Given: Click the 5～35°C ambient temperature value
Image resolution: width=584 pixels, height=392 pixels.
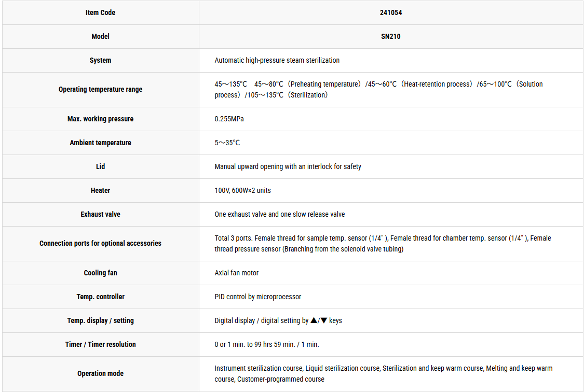Looking at the screenshot, I should (227, 143).
